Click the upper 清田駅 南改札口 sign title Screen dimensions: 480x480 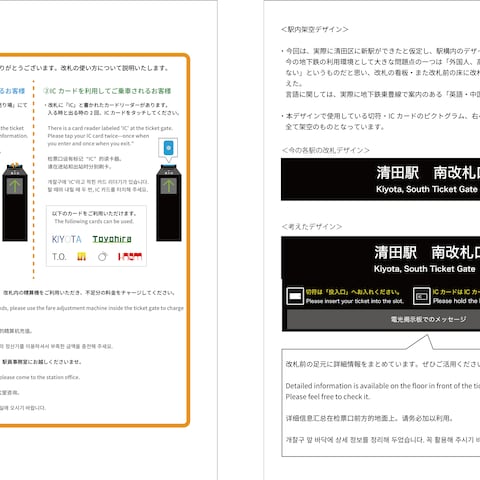(428, 173)
